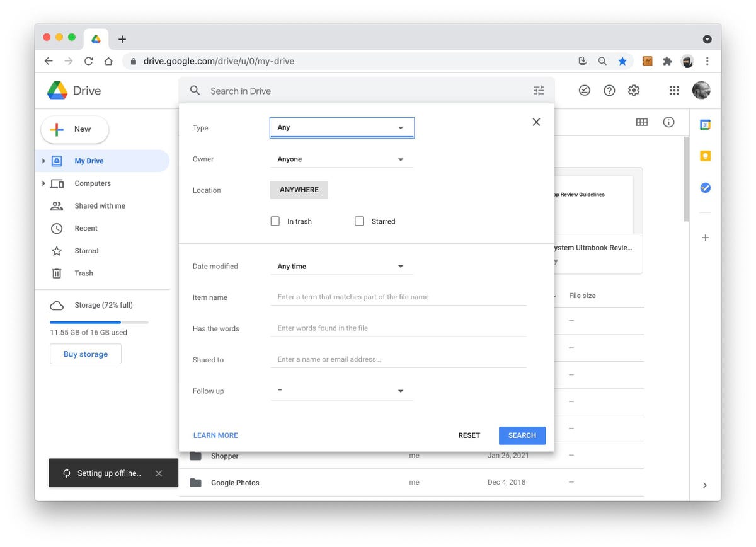Screen dimensions: 756x547
Task: Click the search magnifier icon
Action: tap(195, 91)
